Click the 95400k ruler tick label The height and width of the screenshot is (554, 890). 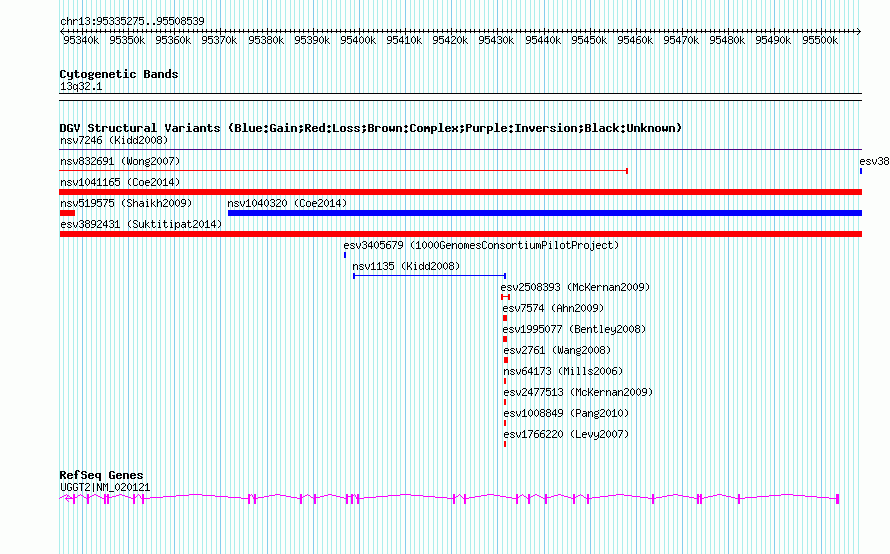358,40
